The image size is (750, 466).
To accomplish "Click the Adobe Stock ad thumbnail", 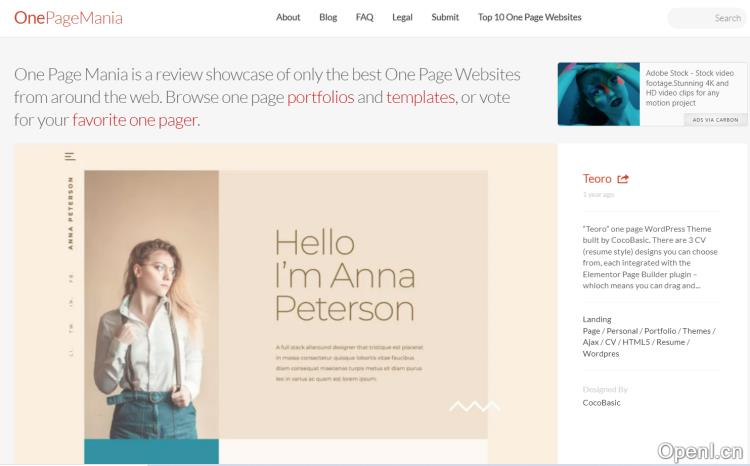I will (598, 94).
